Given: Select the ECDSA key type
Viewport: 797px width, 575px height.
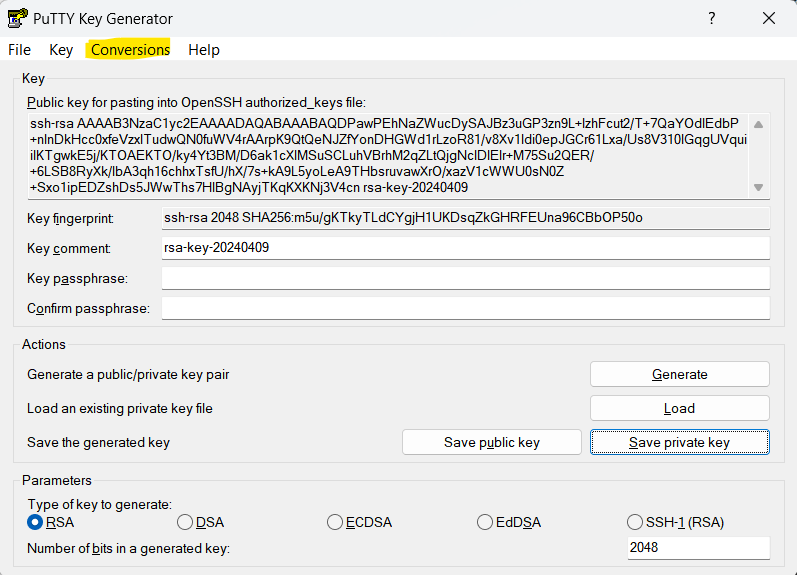Looking at the screenshot, I should pos(359,522).
